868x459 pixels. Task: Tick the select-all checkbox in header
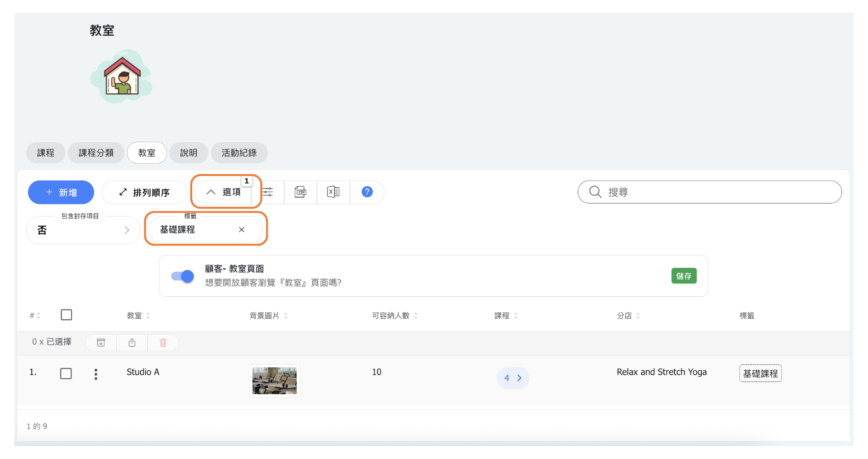(x=67, y=315)
